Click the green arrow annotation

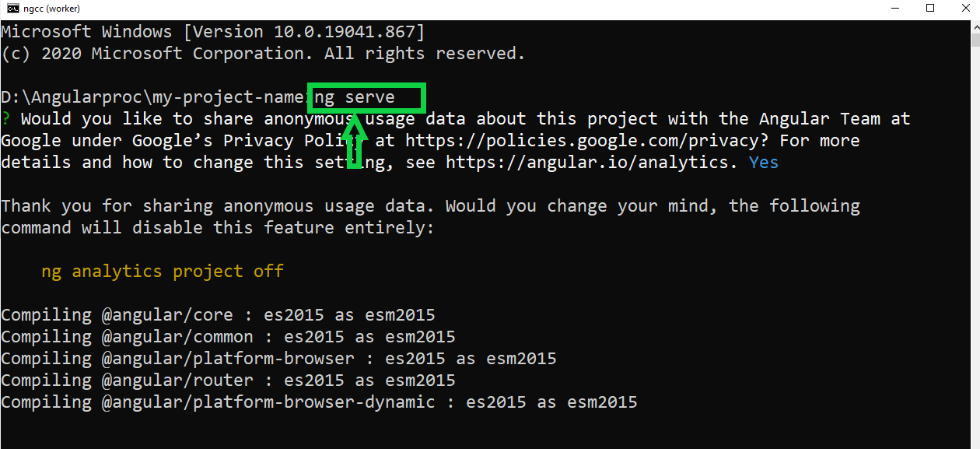click(x=355, y=140)
